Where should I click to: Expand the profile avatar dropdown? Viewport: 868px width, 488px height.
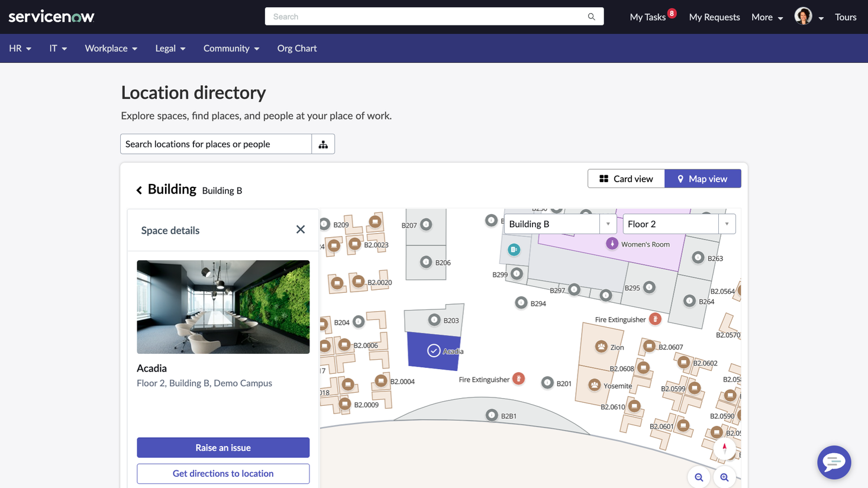click(x=821, y=18)
